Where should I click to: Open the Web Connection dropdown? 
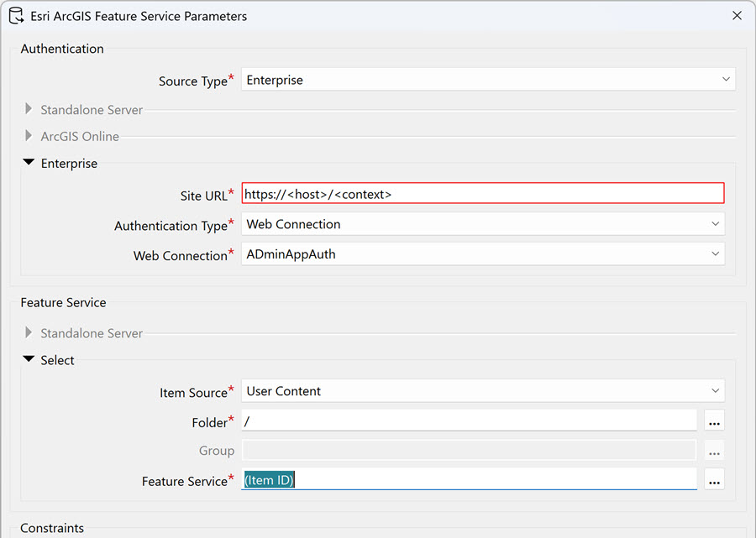pyautogui.click(x=483, y=253)
